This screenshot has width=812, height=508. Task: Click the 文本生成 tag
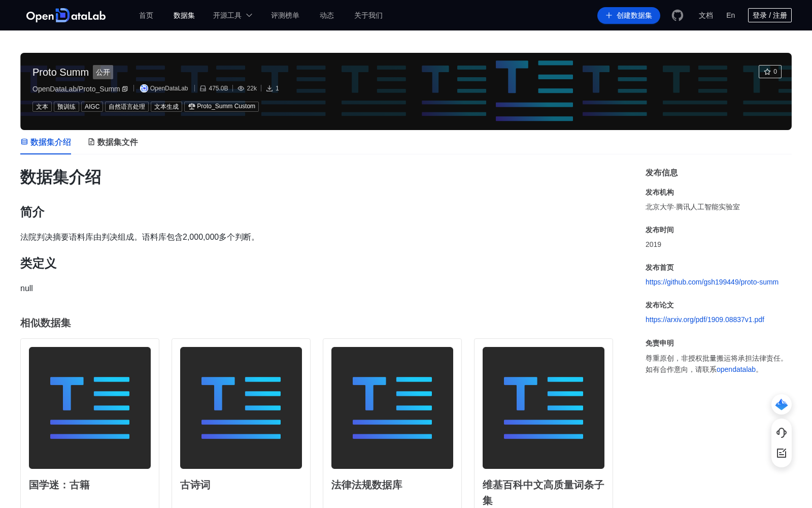click(166, 107)
